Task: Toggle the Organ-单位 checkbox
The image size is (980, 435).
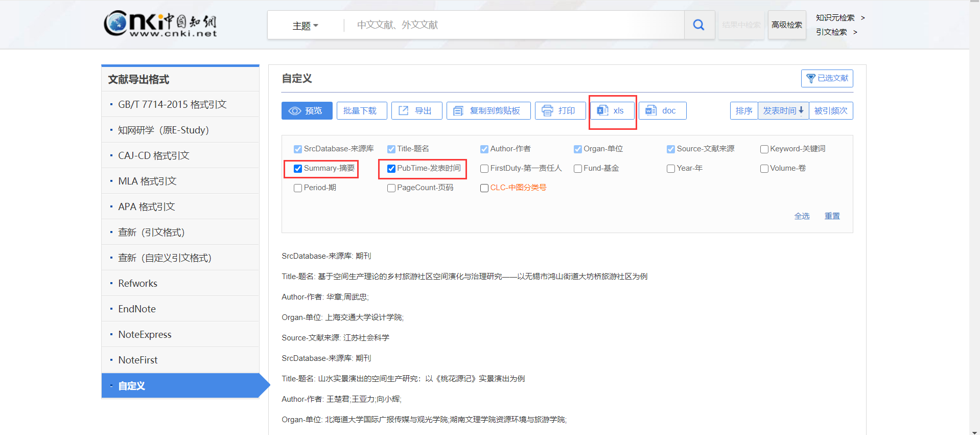Action: tap(578, 149)
